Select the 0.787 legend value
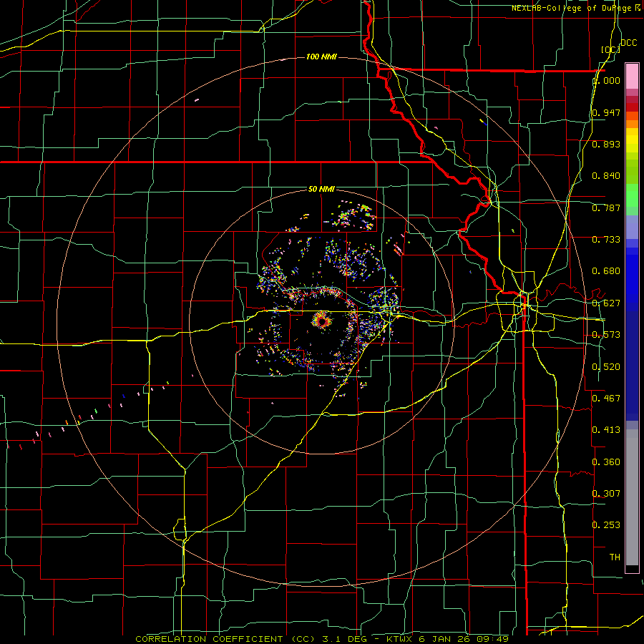This screenshot has height=644, width=644. point(606,208)
